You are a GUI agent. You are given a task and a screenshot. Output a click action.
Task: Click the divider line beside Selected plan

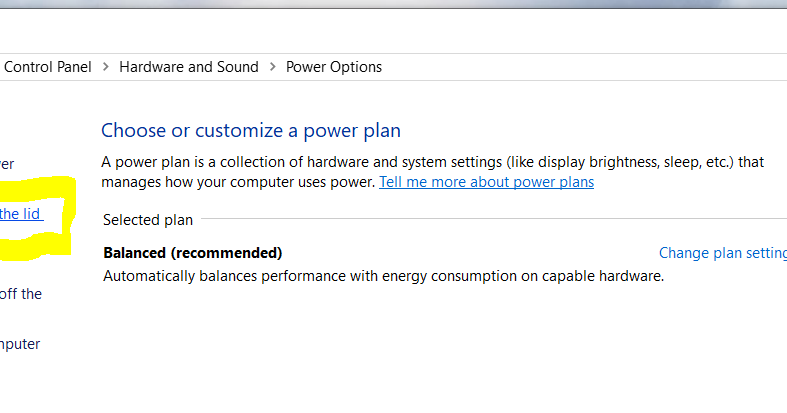(494, 219)
